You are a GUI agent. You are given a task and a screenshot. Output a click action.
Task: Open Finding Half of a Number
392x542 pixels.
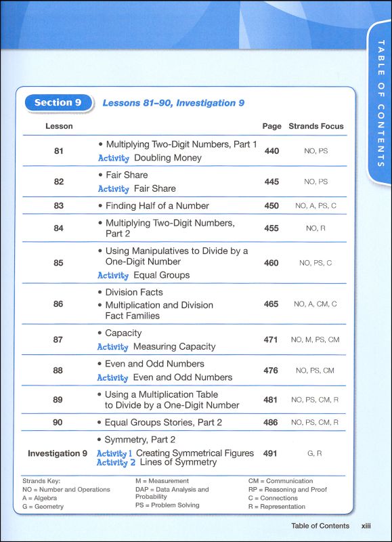(x=154, y=206)
